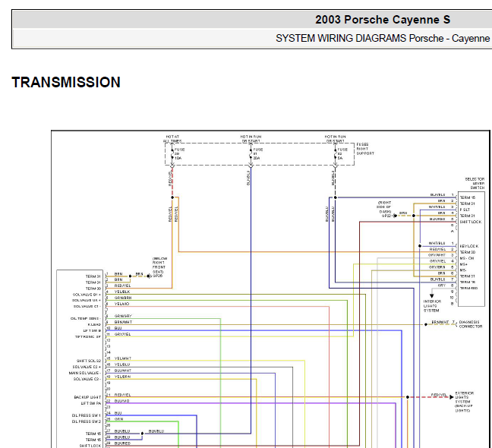Screen dimensions: 492x448
Task: Click the 20A fuse label
Action: tap(257, 158)
